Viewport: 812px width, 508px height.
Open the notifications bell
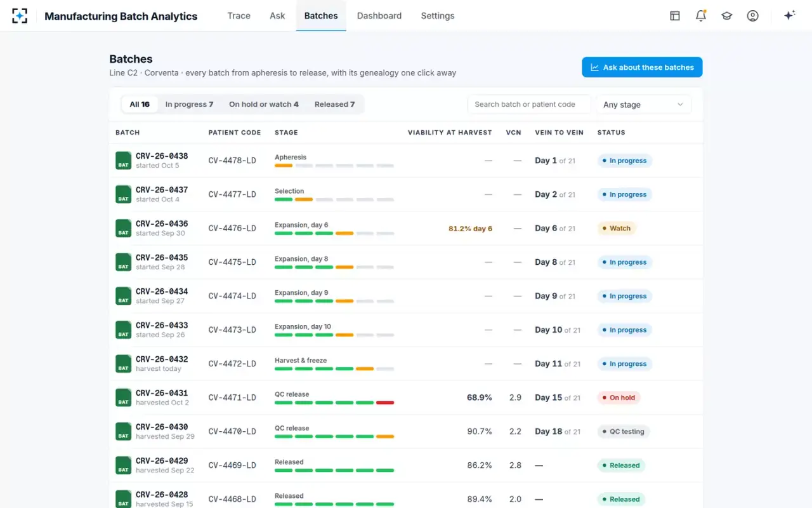(701, 16)
